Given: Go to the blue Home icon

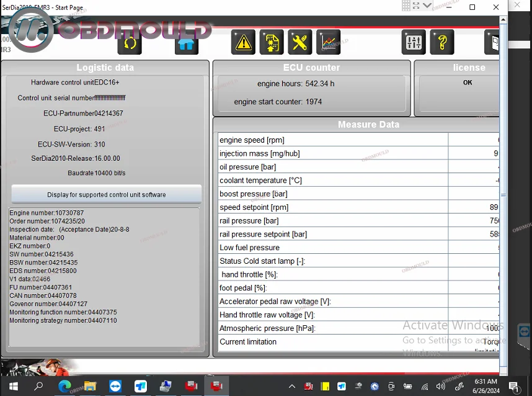Looking at the screenshot, I should [x=186, y=43].
